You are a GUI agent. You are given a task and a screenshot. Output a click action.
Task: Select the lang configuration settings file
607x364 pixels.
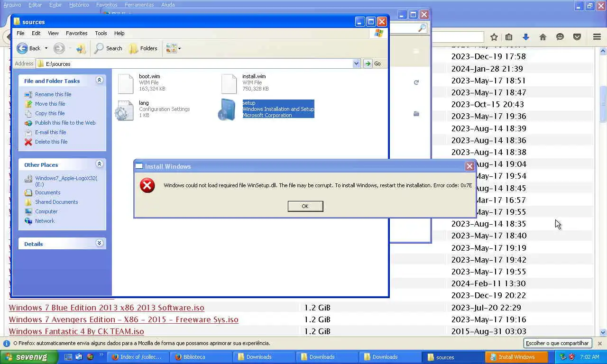[124, 110]
